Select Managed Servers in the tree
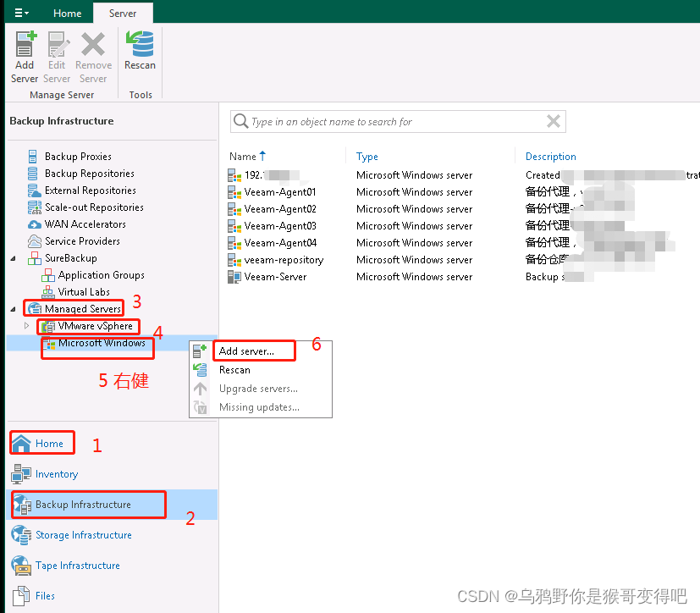 click(83, 309)
